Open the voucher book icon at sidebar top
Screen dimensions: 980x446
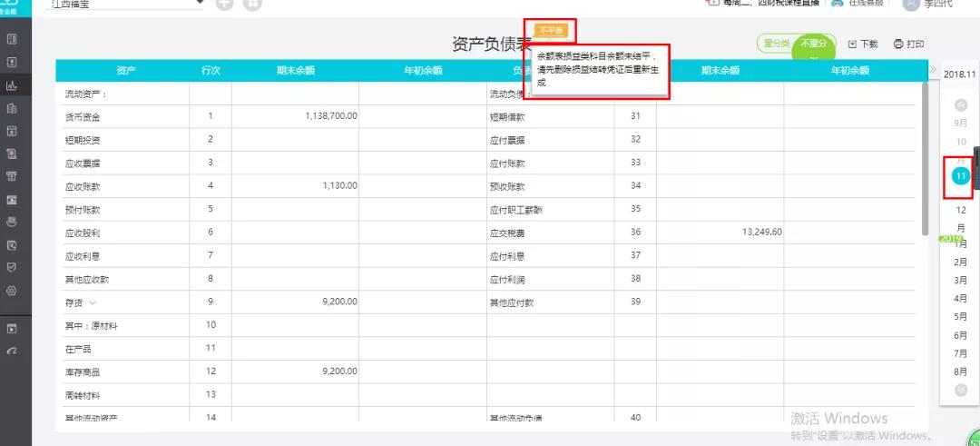coord(11,39)
